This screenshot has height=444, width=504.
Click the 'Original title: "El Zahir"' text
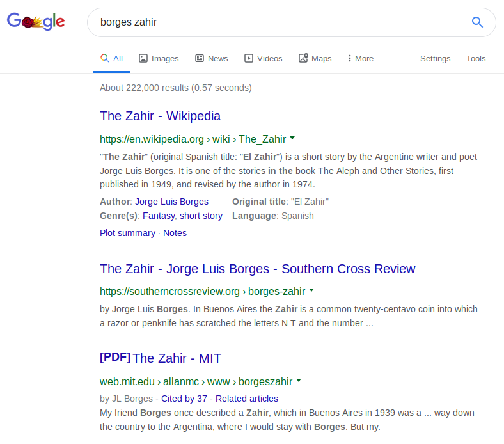(x=280, y=202)
